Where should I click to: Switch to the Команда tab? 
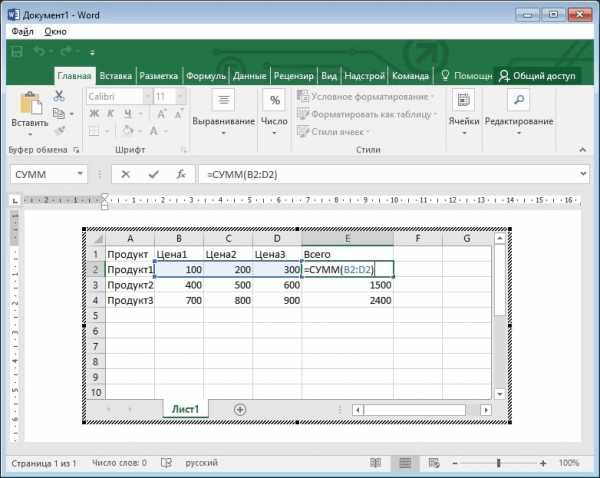click(410, 76)
